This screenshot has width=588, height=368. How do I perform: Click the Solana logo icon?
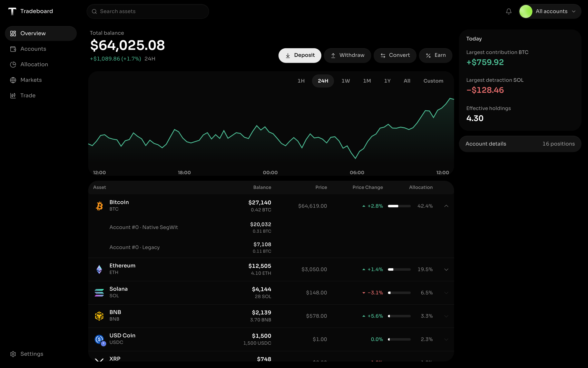(x=99, y=293)
